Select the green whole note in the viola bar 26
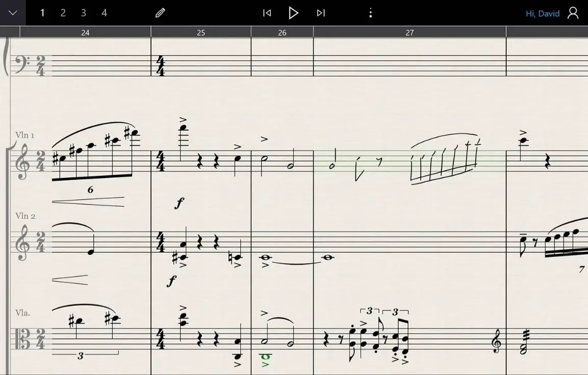Viewport: 588px width, 375px height. [x=266, y=357]
